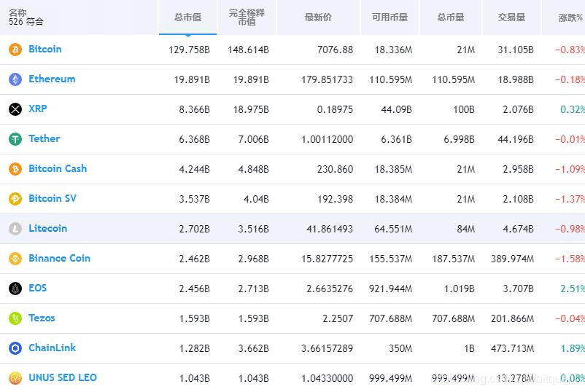
Task: Select Tezos volume 201.866M
Action: 513,318
